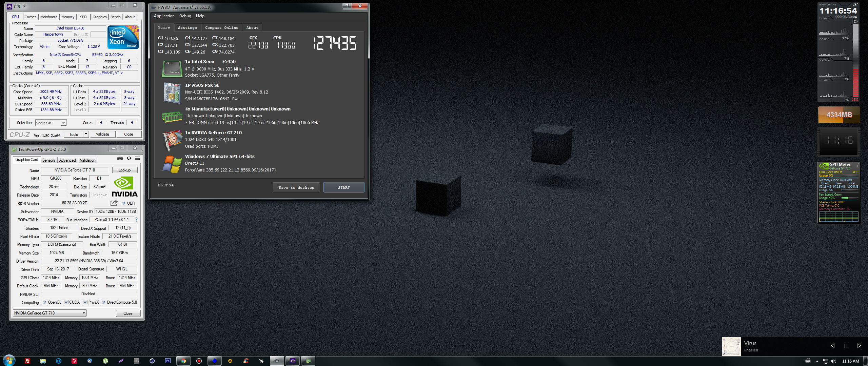Open CCleaner from the taskbar

tap(246, 361)
